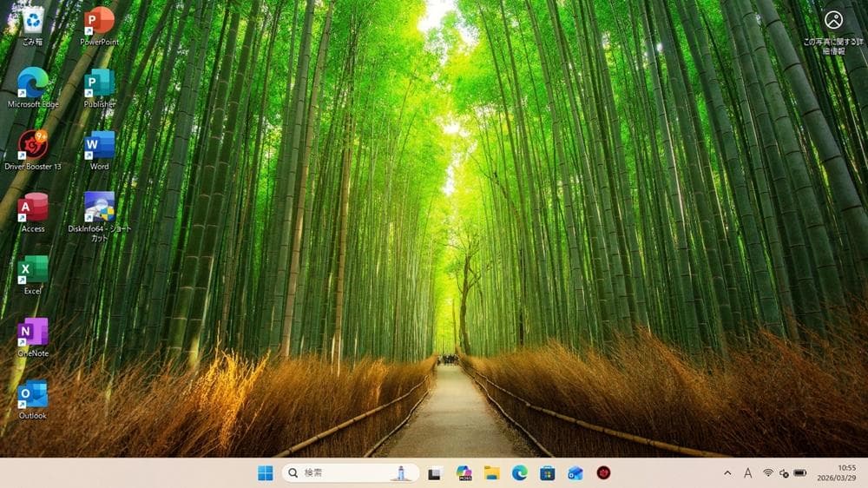Image resolution: width=868 pixels, height=488 pixels.
Task: Open Wi-Fi network quick settings
Action: click(x=768, y=473)
